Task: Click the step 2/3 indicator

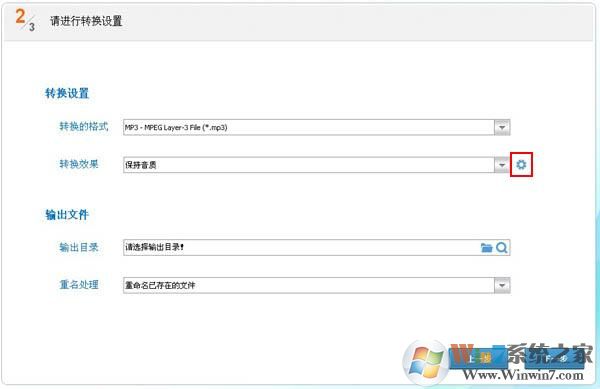Action: 25,20
